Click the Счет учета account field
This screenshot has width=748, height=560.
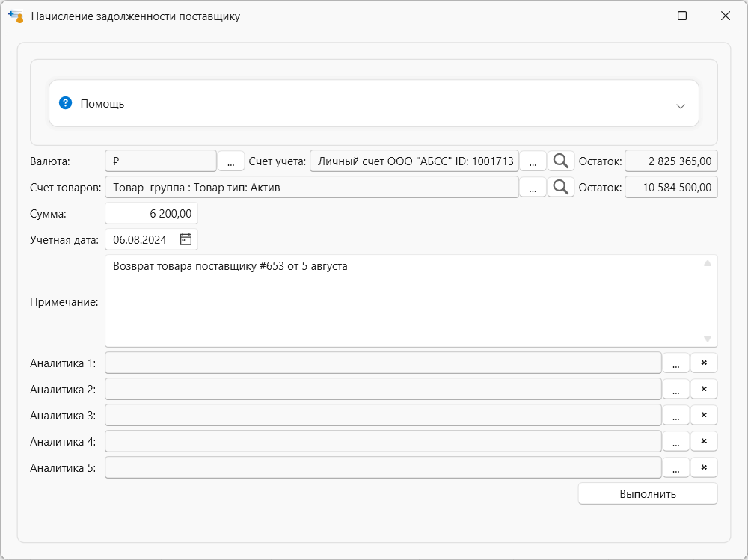click(x=414, y=161)
